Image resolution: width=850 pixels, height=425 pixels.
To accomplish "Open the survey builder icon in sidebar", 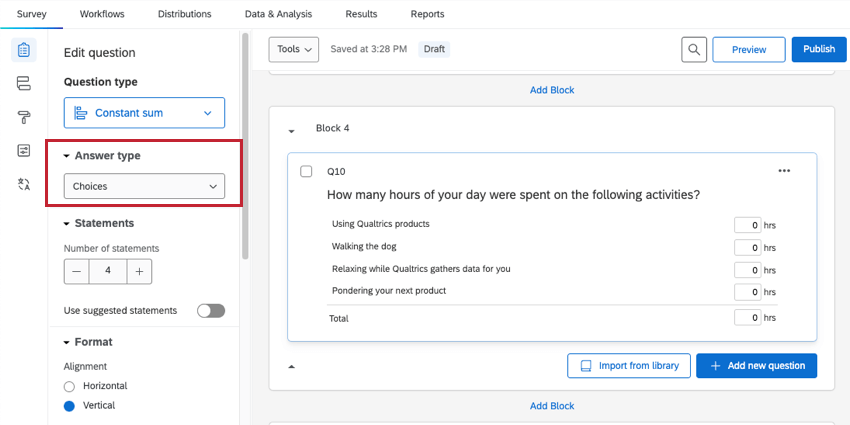I will coord(24,50).
